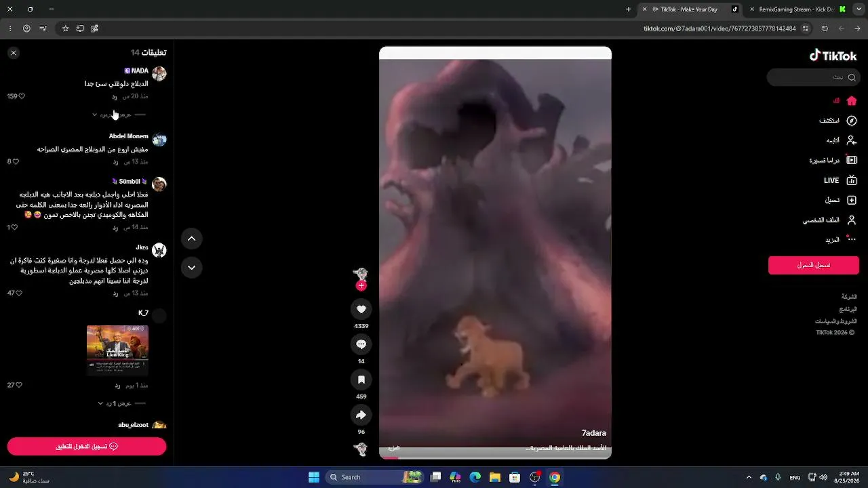868x488 pixels.
Task: Switch to the TikTok - Make Your Day tab
Action: 691,9
